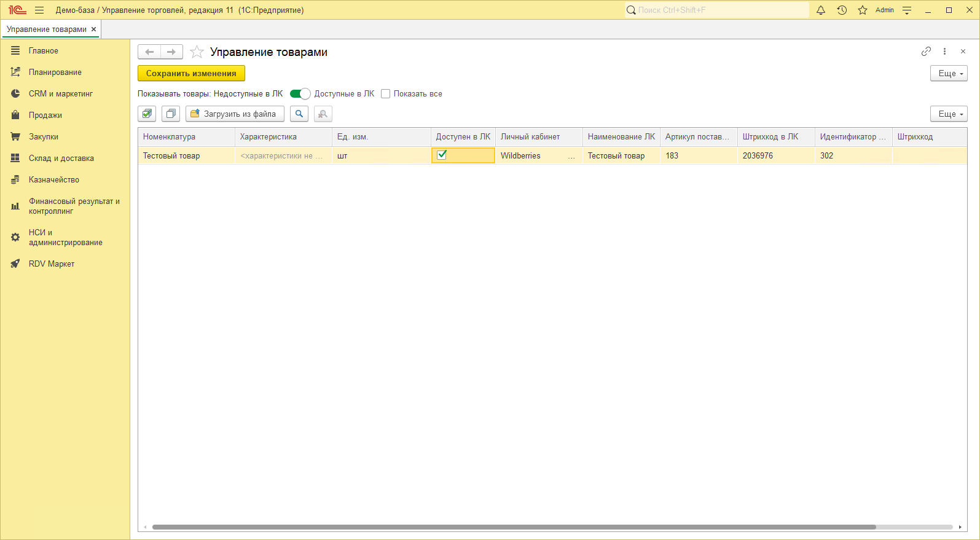This screenshot has width=980, height=540.
Task: Click the uncheck all rows icon button
Action: point(171,114)
